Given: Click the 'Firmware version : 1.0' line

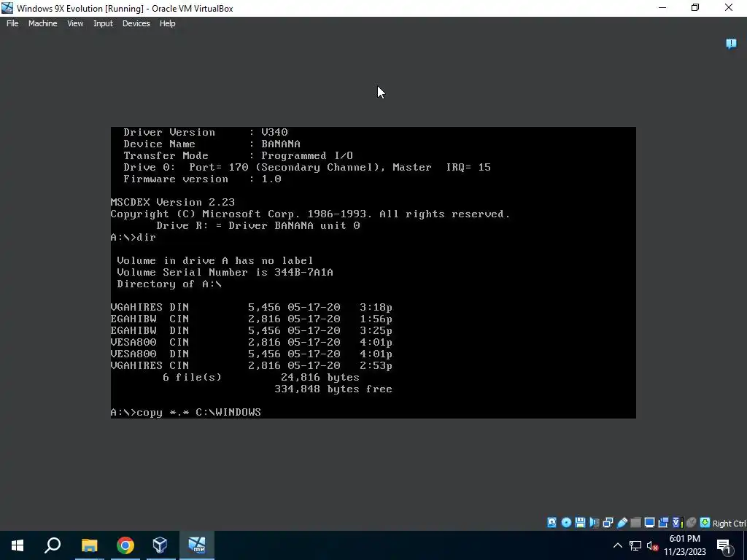Looking at the screenshot, I should (x=203, y=179).
